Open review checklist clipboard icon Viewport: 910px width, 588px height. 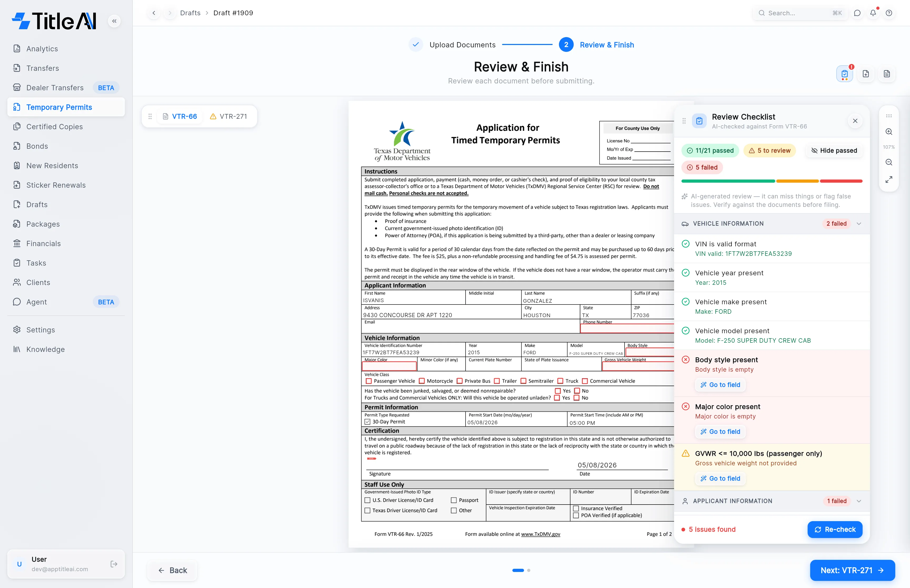pyautogui.click(x=845, y=74)
